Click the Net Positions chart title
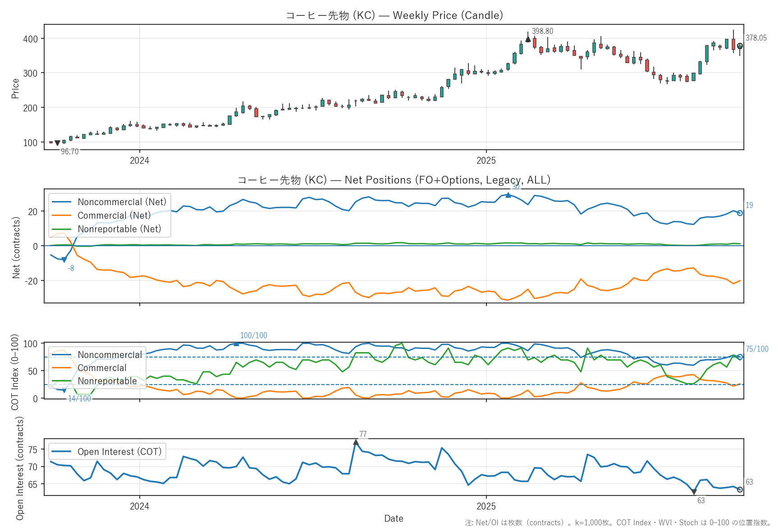Image resolution: width=779 pixels, height=532 pixels. tap(394, 180)
